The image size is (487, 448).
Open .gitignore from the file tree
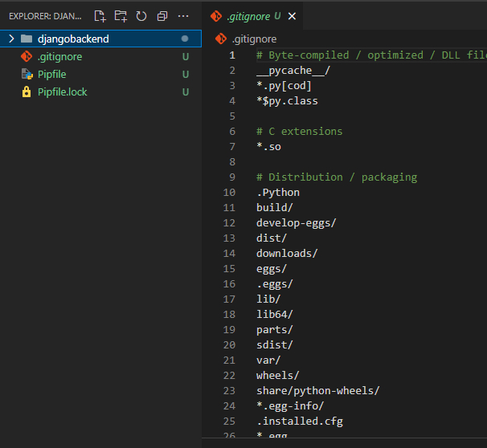(59, 57)
